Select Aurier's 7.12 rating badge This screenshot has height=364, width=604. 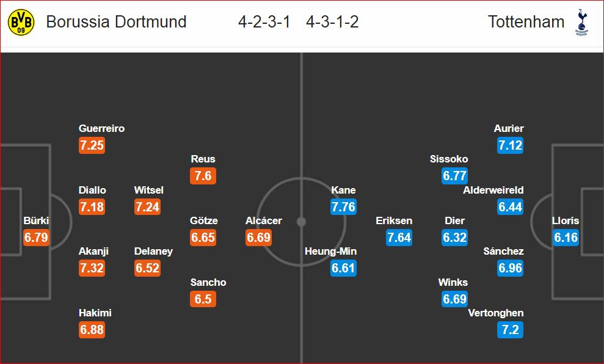tap(510, 145)
